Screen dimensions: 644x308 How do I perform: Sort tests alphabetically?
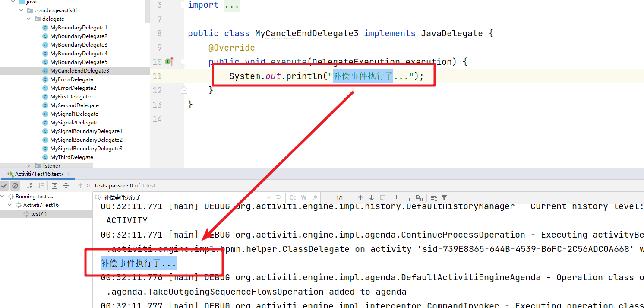pyautogui.click(x=29, y=186)
